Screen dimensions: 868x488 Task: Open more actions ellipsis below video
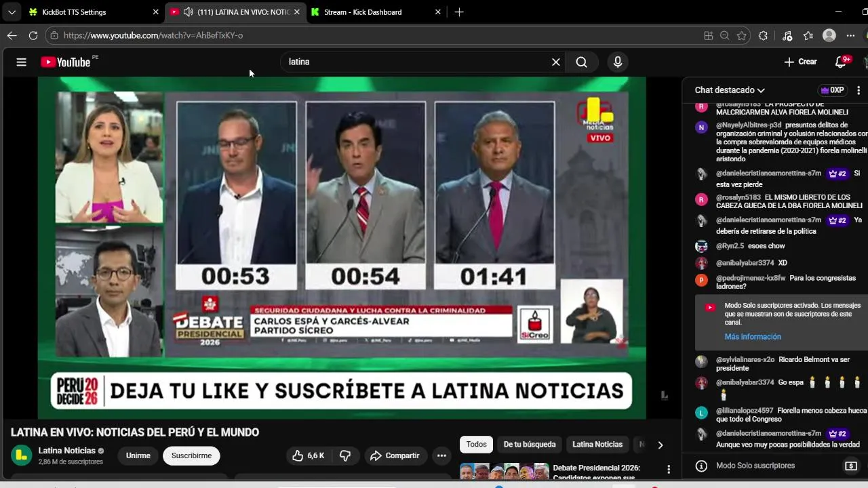point(441,455)
